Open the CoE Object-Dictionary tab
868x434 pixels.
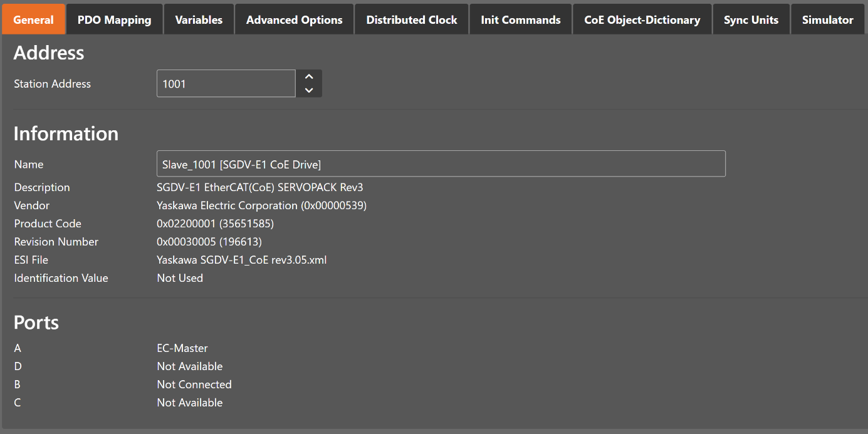click(x=642, y=19)
